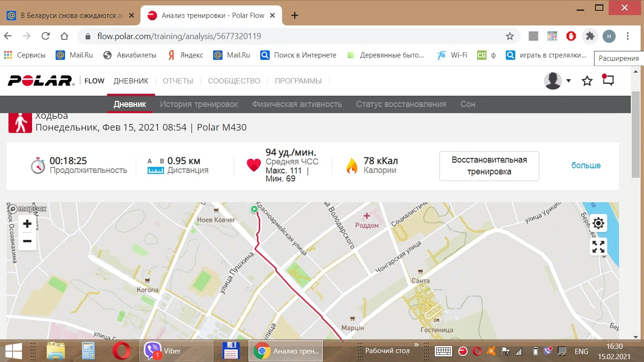
Task: Switch to the Сон tab
Action: 468,104
